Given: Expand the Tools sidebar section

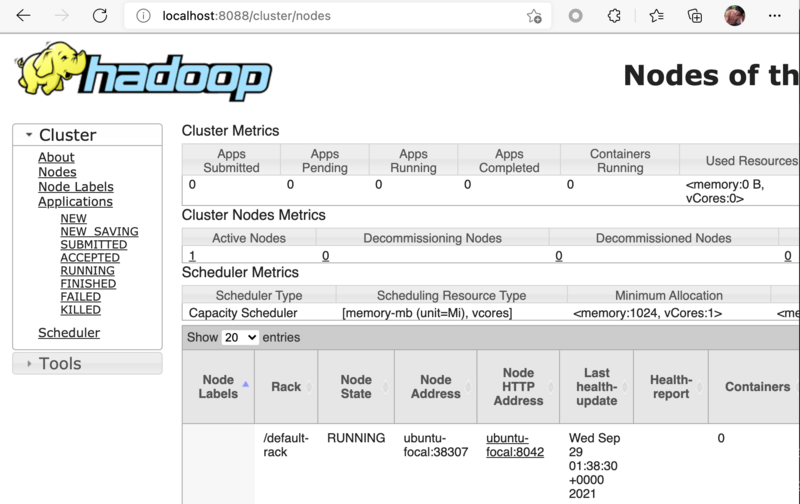Looking at the screenshot, I should tap(30, 364).
